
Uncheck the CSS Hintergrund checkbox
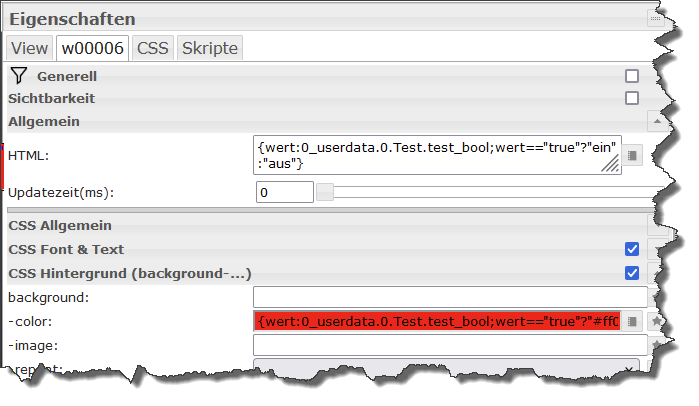click(632, 272)
